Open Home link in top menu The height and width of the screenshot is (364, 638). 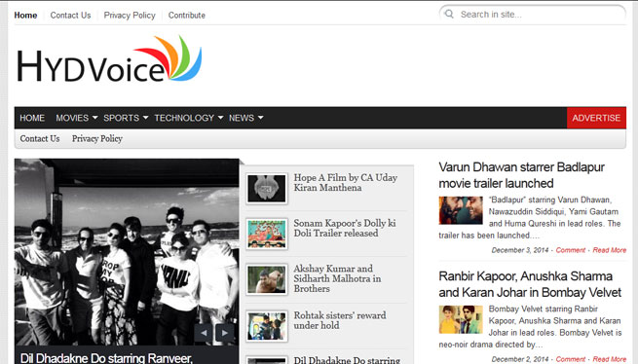[x=25, y=15]
